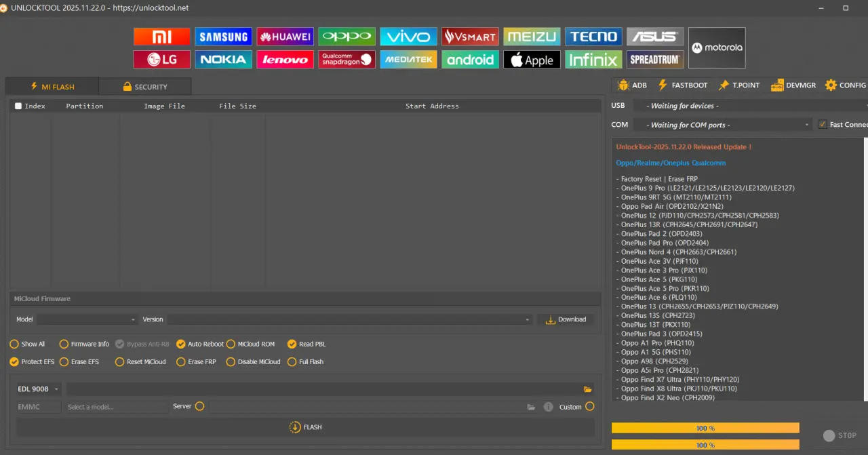The width and height of the screenshot is (868, 455).
Task: Click the upper 100% progress bar
Action: [705, 429]
